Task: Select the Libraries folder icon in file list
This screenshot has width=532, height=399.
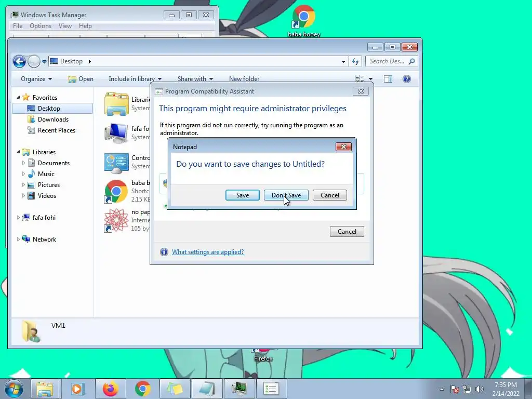Action: tap(116, 103)
